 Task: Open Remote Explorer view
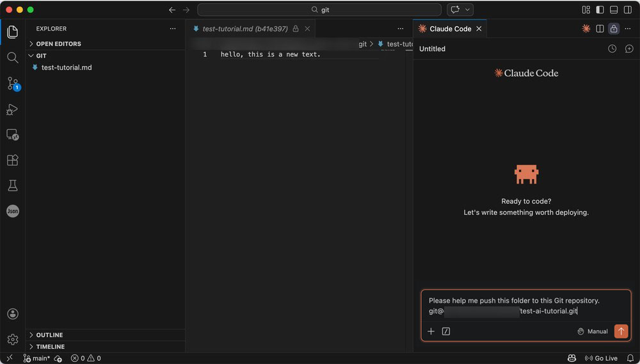coord(12,135)
